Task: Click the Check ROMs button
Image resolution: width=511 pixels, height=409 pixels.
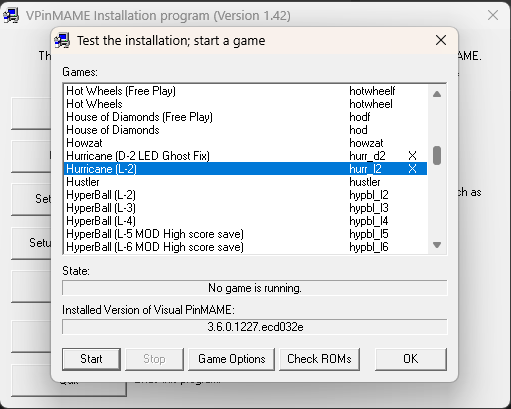Action: (x=319, y=359)
